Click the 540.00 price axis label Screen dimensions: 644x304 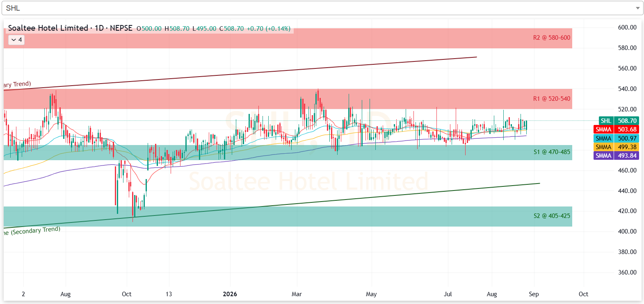627,89
